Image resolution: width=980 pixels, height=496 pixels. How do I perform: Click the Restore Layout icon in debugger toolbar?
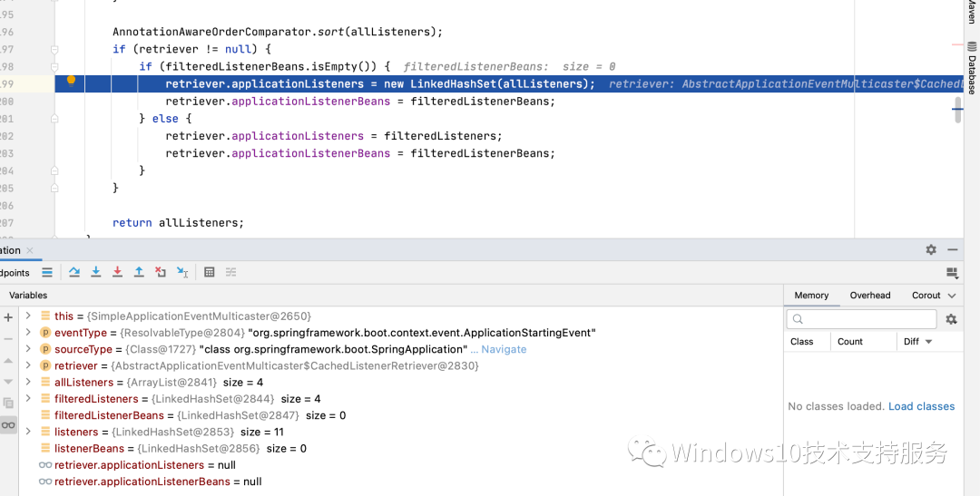(x=952, y=272)
